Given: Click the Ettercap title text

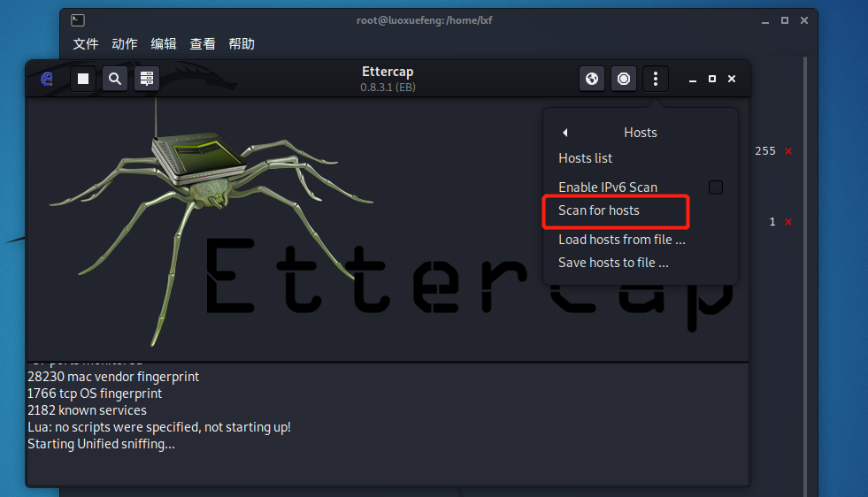Looking at the screenshot, I should tap(388, 72).
